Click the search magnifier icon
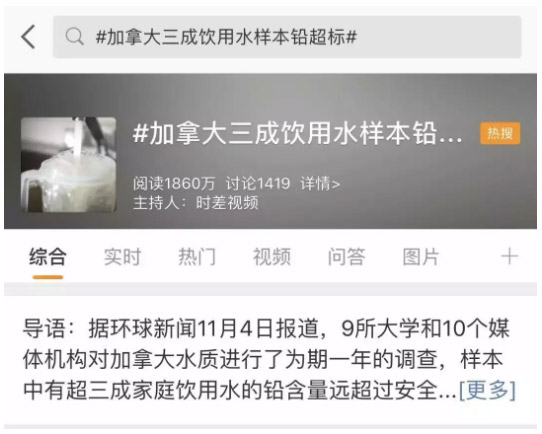Image resolution: width=542 pixels, height=434 pixels. click(74, 37)
